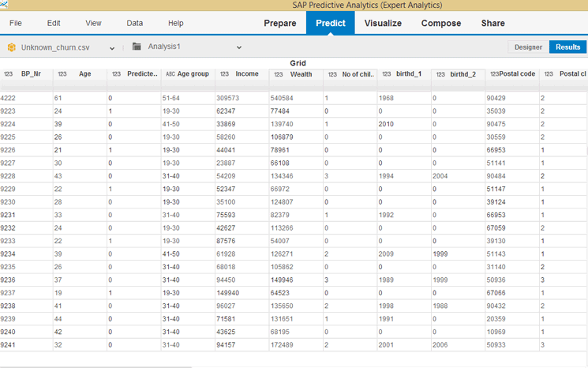588x368 pixels.
Task: Click Income value 87576
Action: coord(226,241)
